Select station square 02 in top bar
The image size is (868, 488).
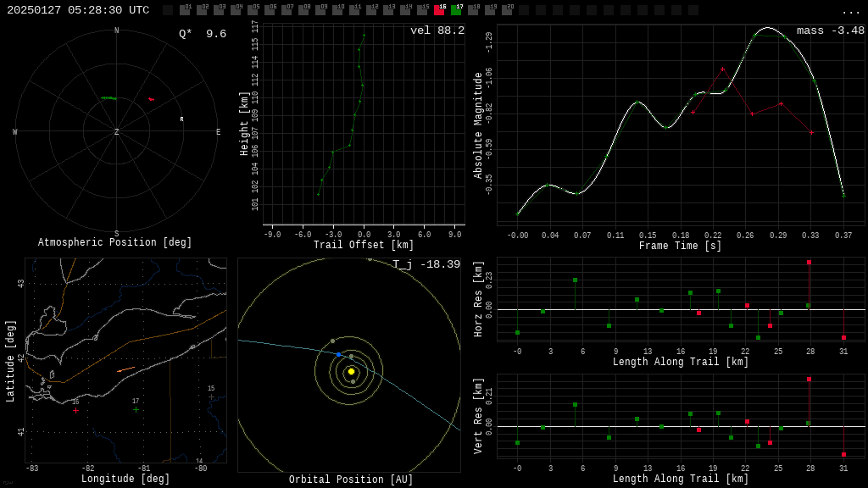[202, 10]
